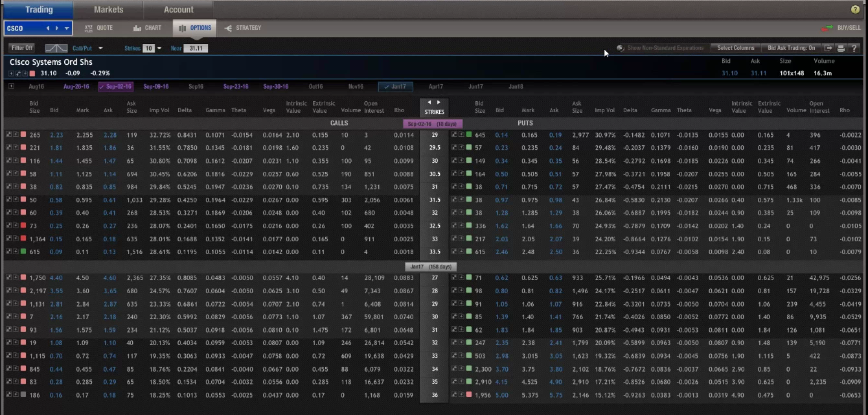This screenshot has height=415, width=868.
Task: Click first icon in call row with bid size 615
Action: [x=8, y=252]
